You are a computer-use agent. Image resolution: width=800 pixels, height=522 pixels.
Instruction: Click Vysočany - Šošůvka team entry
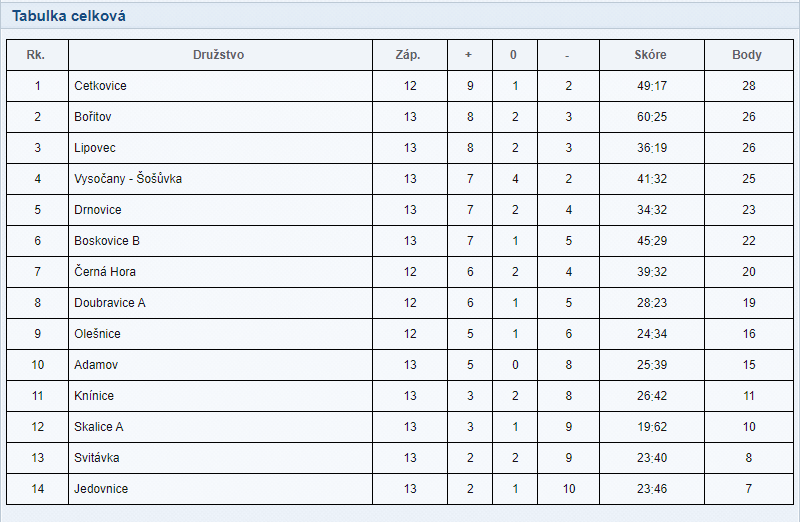pyautogui.click(x=128, y=179)
